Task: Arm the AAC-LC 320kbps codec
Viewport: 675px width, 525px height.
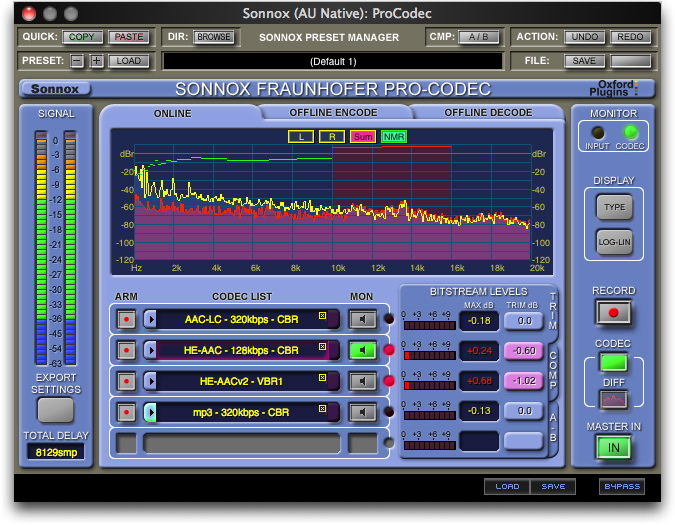Action: pos(126,319)
